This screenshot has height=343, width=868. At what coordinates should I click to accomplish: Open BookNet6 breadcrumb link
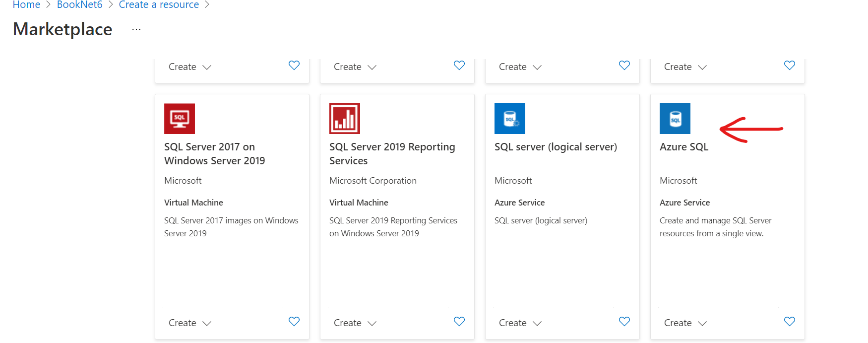click(79, 4)
